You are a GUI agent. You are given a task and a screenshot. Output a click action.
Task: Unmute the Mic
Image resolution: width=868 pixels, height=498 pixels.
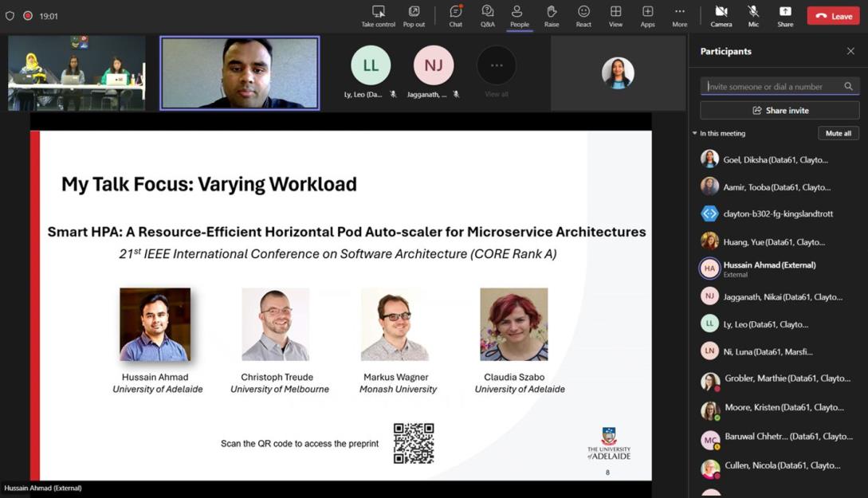(753, 16)
